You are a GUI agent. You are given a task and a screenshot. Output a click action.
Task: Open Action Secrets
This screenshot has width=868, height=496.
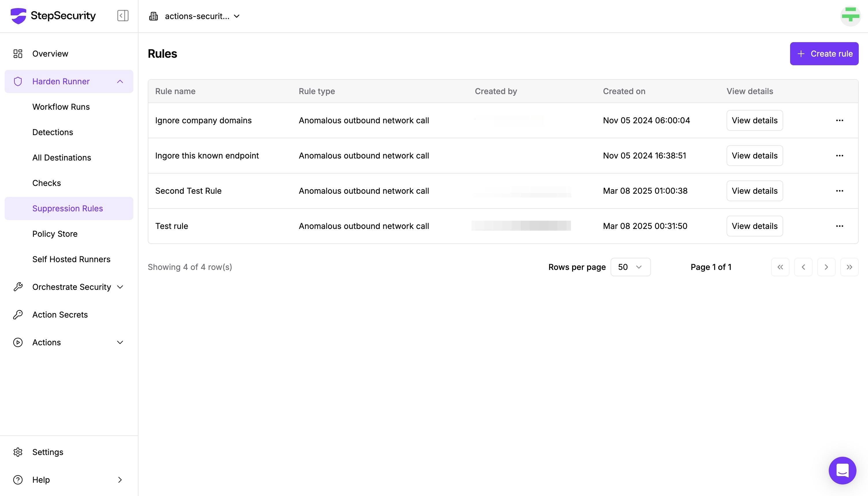click(60, 314)
